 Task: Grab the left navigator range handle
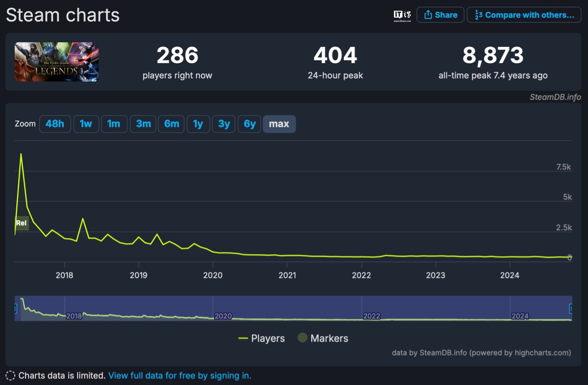[x=16, y=308]
